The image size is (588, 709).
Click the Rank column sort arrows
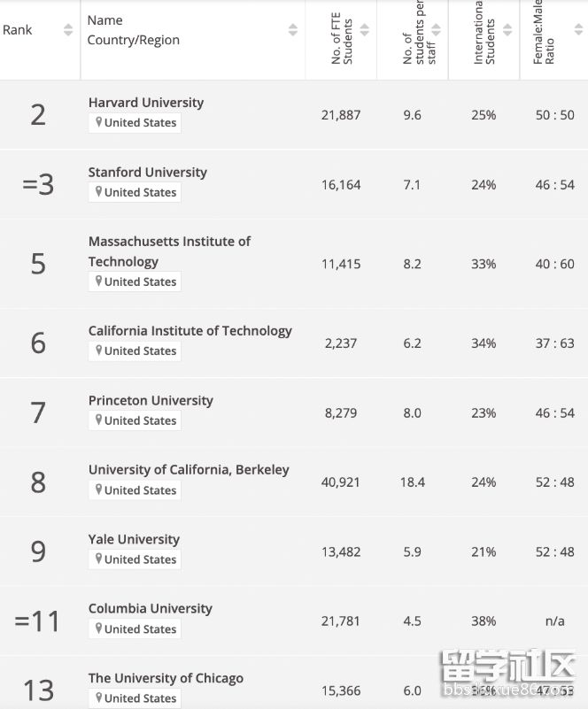[68, 30]
